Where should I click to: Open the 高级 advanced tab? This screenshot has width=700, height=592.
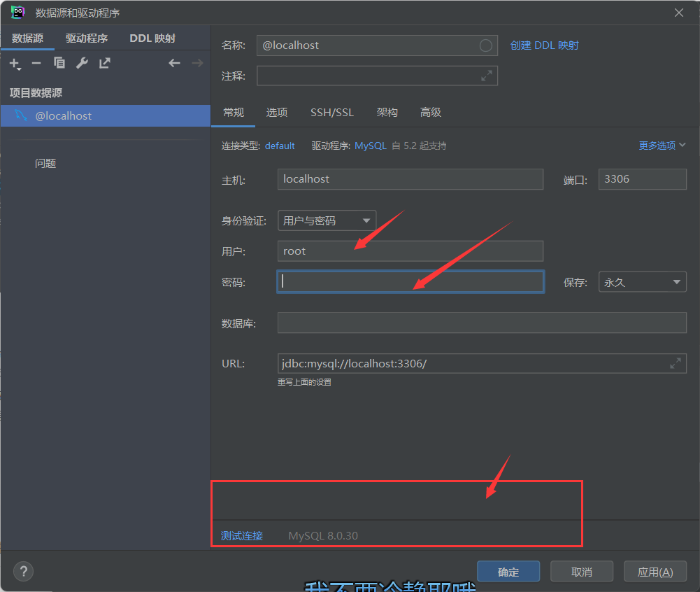pos(430,113)
